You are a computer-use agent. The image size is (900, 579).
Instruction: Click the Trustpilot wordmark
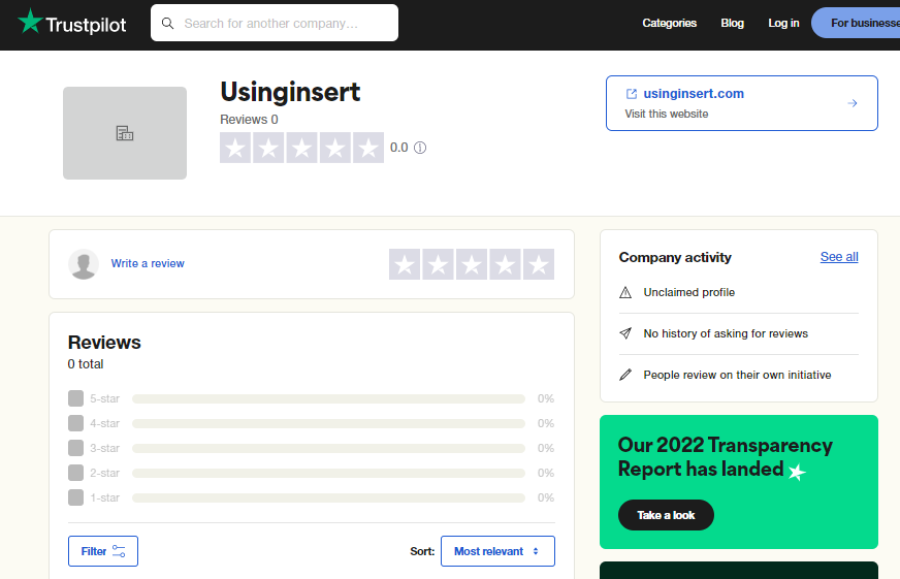coord(86,25)
